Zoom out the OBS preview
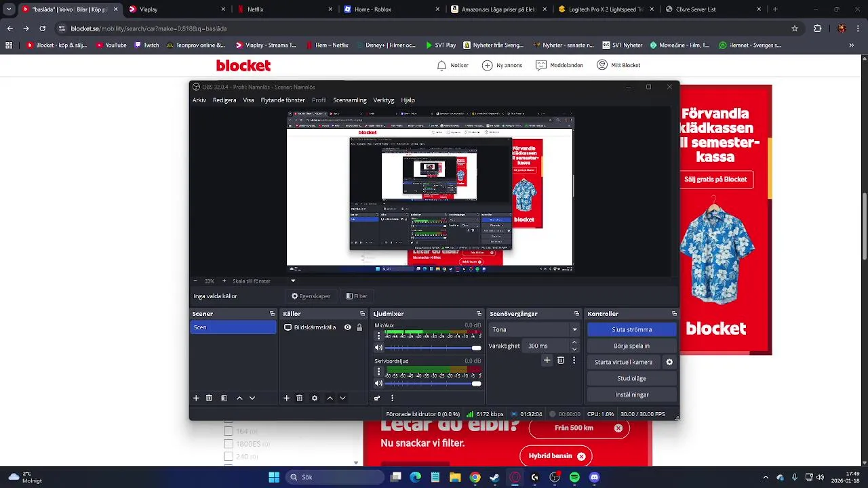Screen dimensions: 868x488 coord(195,281)
